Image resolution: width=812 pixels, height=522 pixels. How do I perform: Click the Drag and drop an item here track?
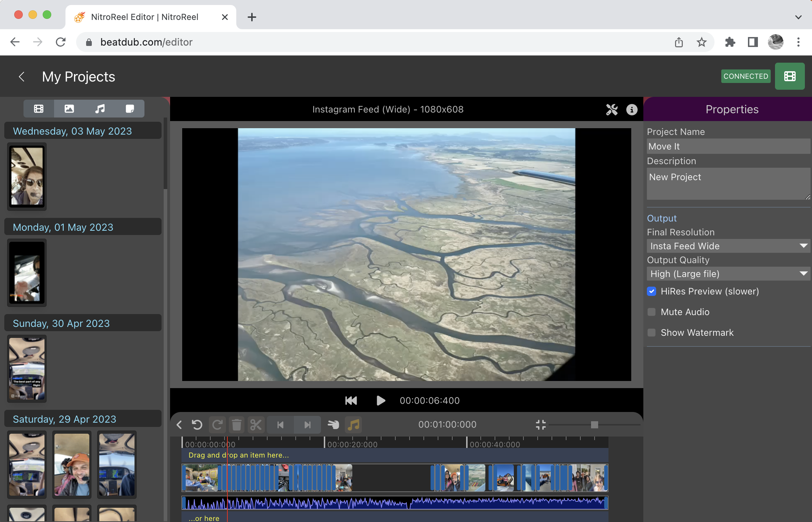click(x=395, y=455)
